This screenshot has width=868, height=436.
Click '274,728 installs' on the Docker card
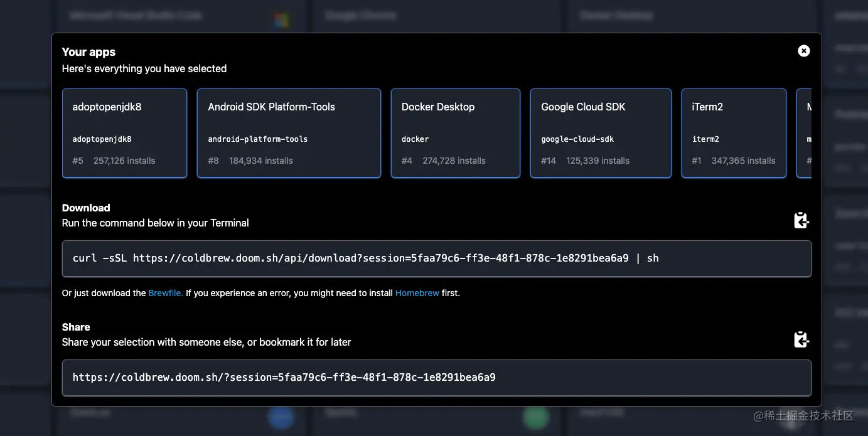(x=454, y=161)
